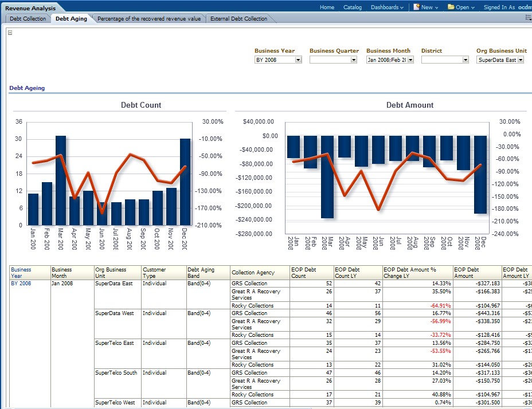Viewport: 532px width, 409px height.
Task: Select the SuperTelco East cell
Action: point(115,343)
